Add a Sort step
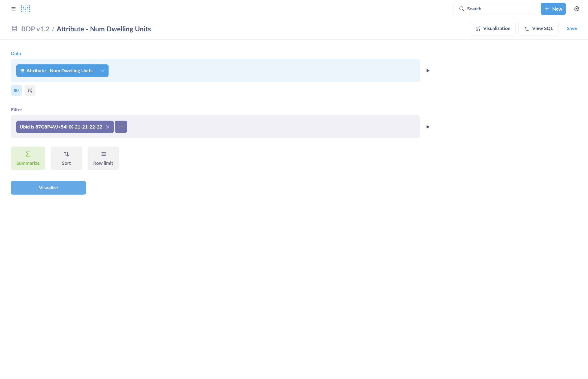 [x=66, y=158]
